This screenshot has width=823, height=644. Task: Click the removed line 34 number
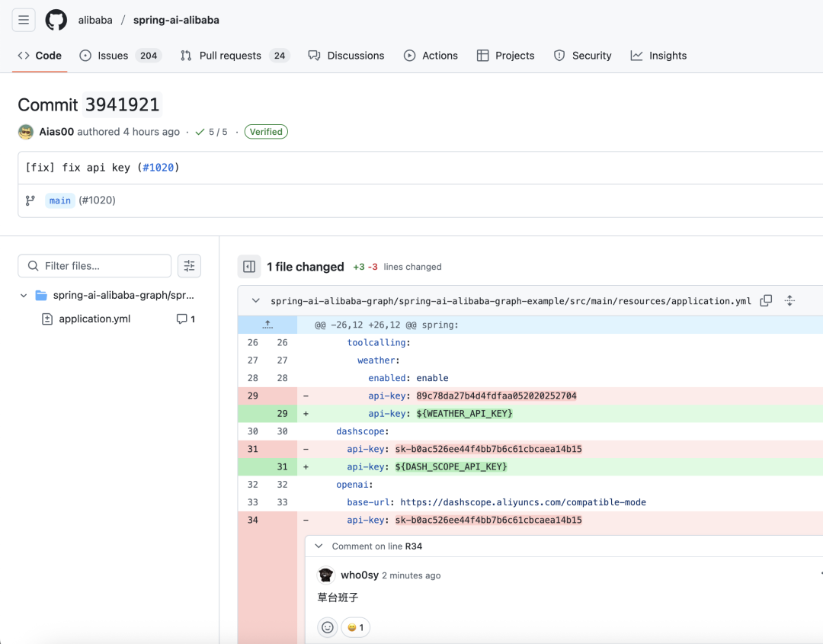click(253, 520)
